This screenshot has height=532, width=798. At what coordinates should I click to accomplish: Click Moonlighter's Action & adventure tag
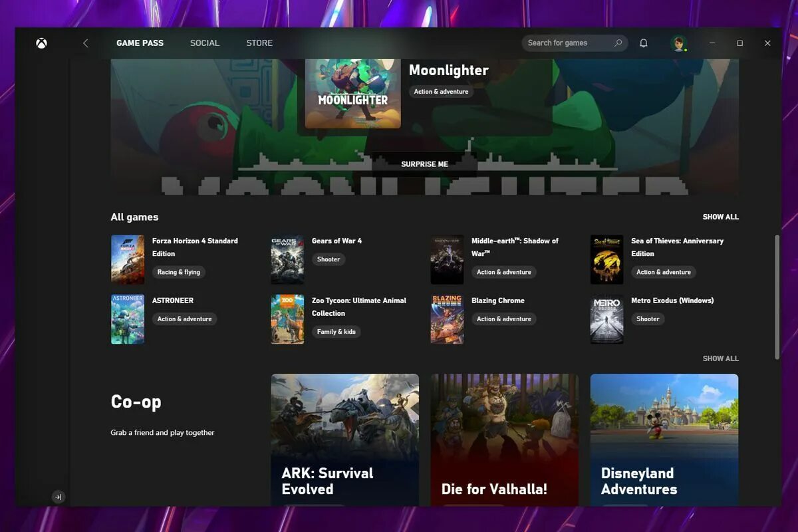coord(442,92)
